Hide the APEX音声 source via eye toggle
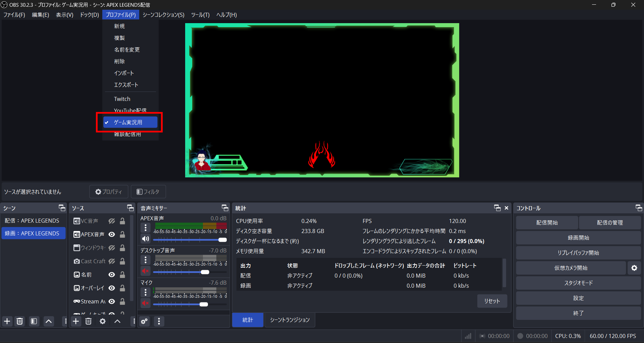The image size is (644, 343). (112, 234)
